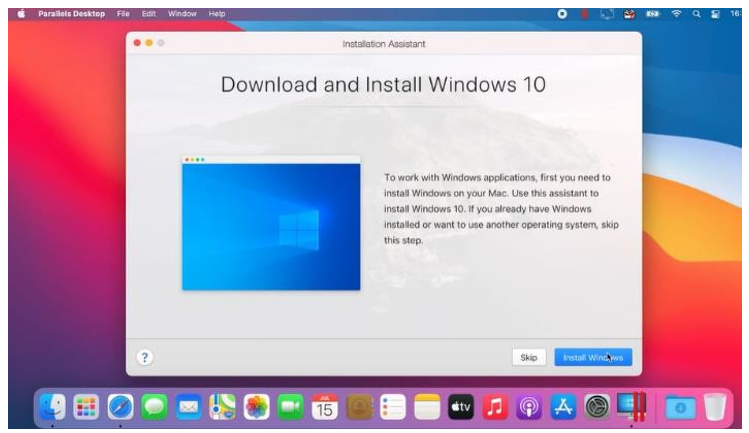Open the Edit menu
Viewport: 749px width, 433px height.
click(x=149, y=13)
